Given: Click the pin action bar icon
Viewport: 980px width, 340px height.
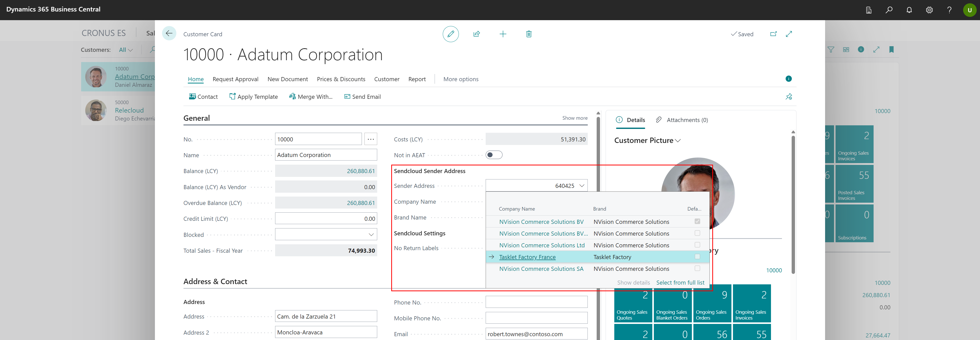Looking at the screenshot, I should 789,96.
